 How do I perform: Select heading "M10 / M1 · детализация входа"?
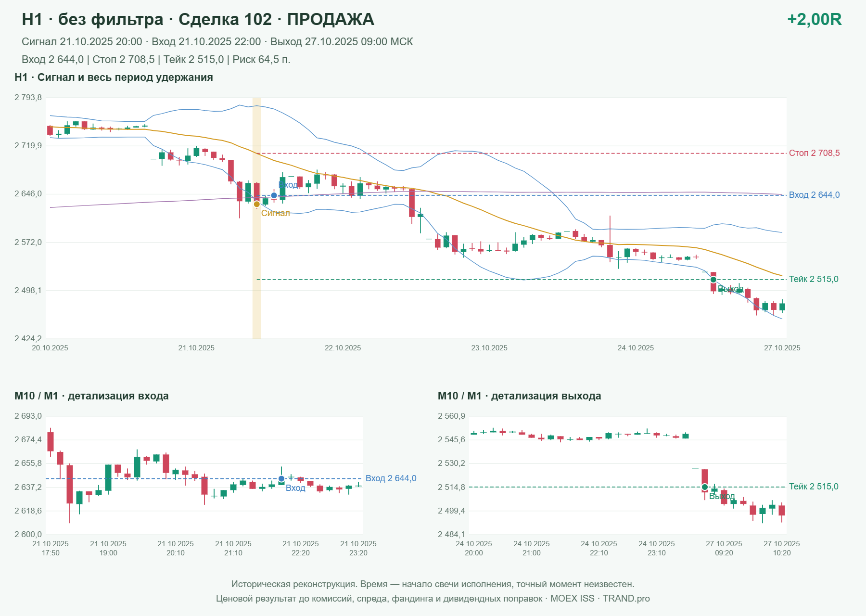coord(91,396)
